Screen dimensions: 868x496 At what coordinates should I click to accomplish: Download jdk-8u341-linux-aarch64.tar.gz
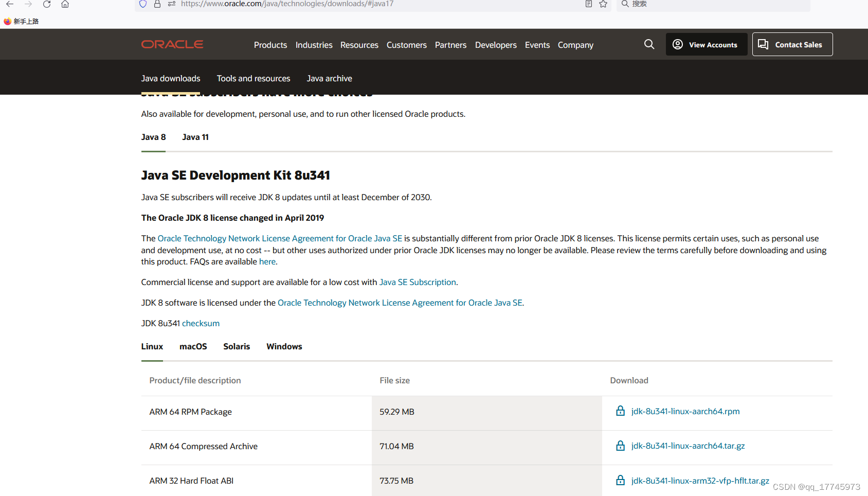point(688,446)
